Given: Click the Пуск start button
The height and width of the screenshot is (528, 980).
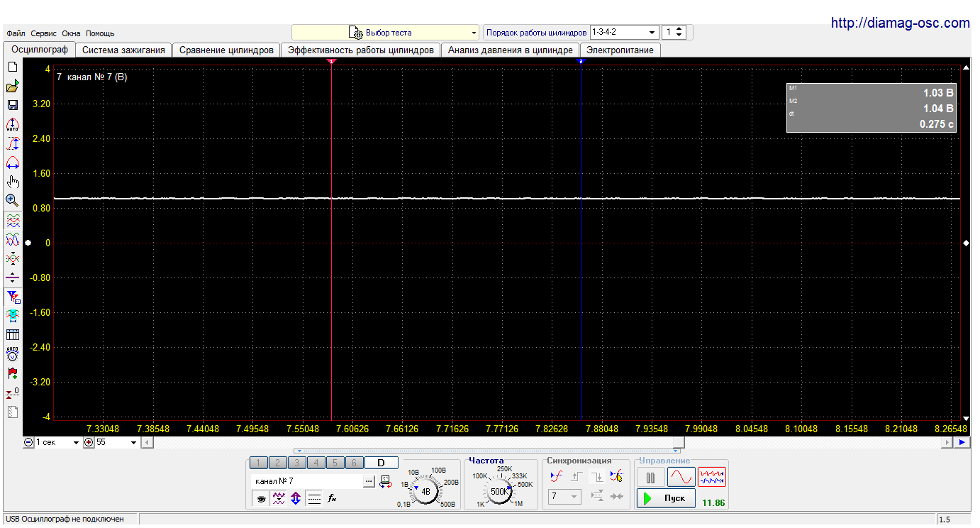Looking at the screenshot, I should tap(666, 498).
